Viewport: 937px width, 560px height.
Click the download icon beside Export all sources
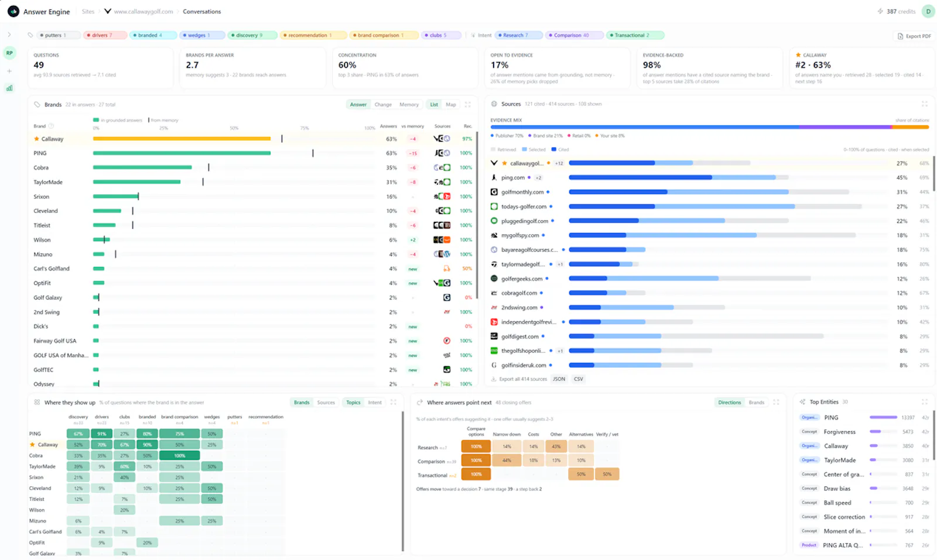coord(494,379)
